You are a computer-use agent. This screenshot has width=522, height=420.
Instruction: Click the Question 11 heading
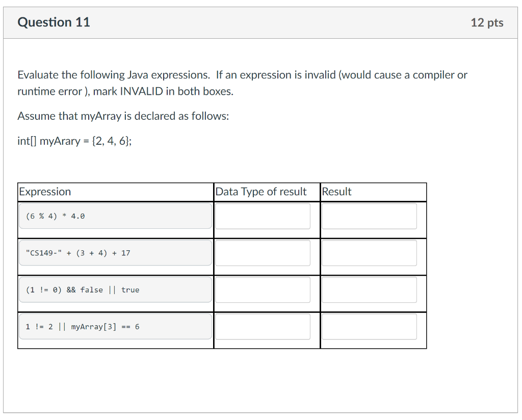[54, 22]
